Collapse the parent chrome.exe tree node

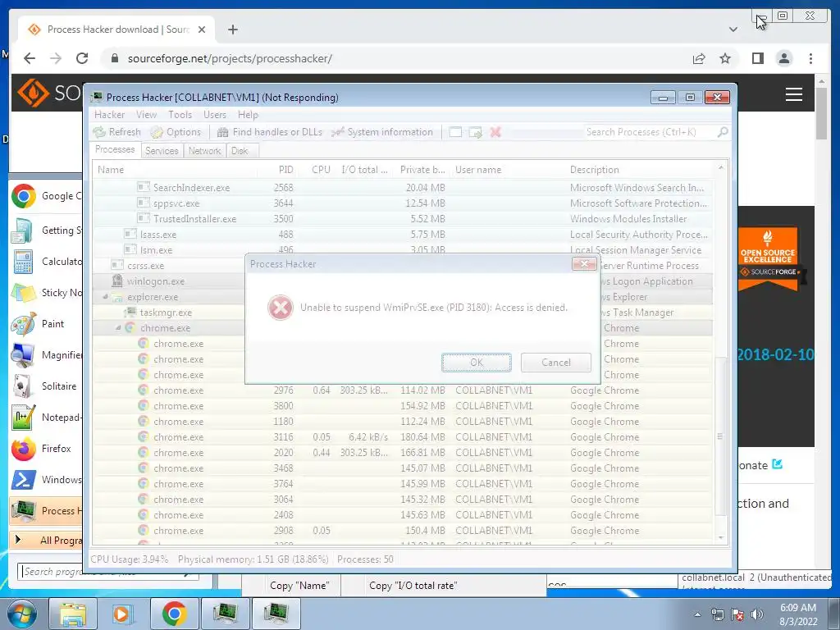(x=118, y=328)
